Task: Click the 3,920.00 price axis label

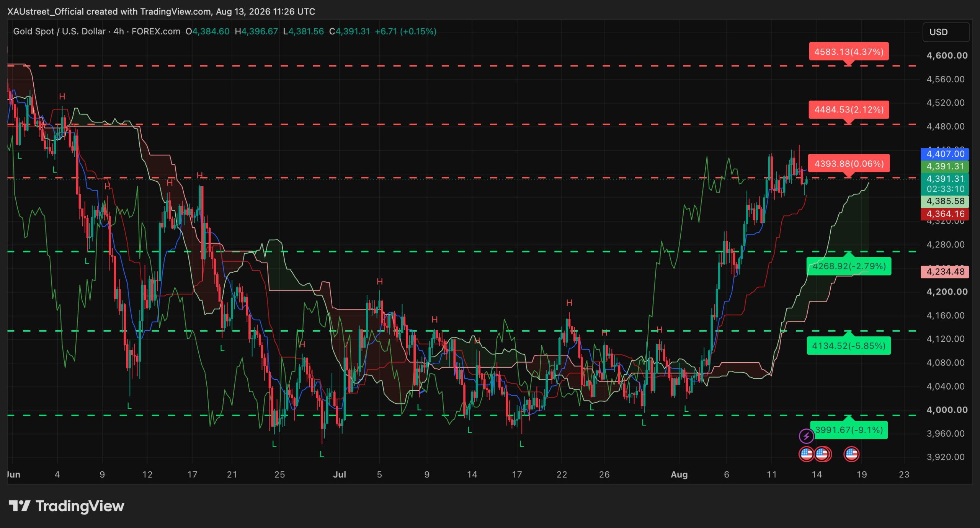Action: (945, 457)
